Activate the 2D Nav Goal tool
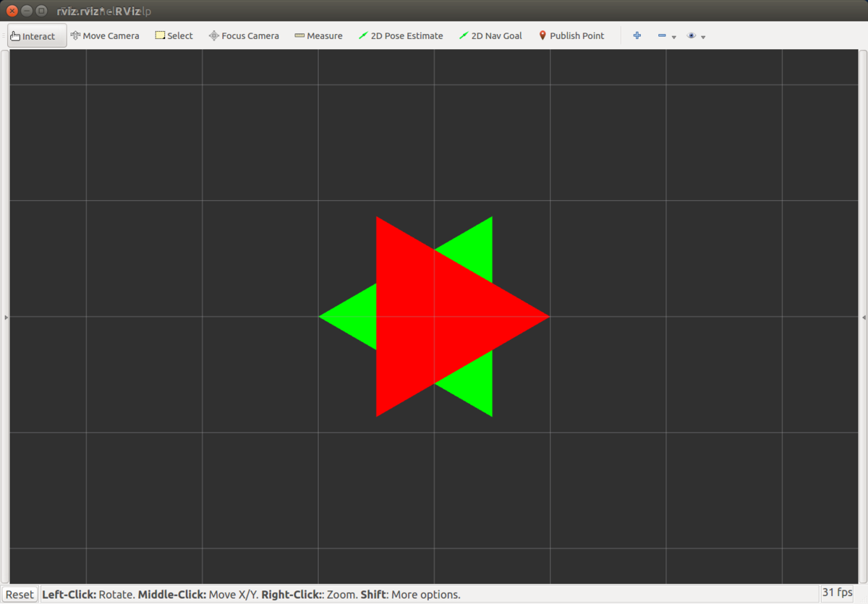This screenshot has height=604, width=868. point(490,35)
